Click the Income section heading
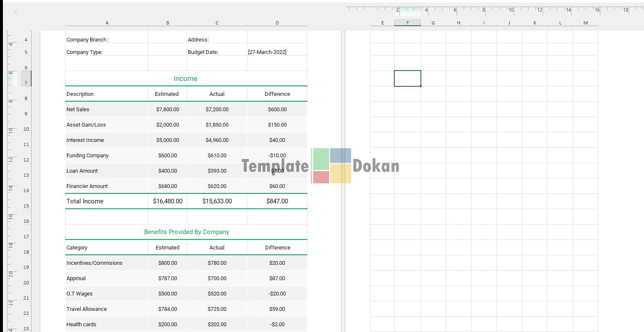The width and height of the screenshot is (644, 332). click(186, 78)
